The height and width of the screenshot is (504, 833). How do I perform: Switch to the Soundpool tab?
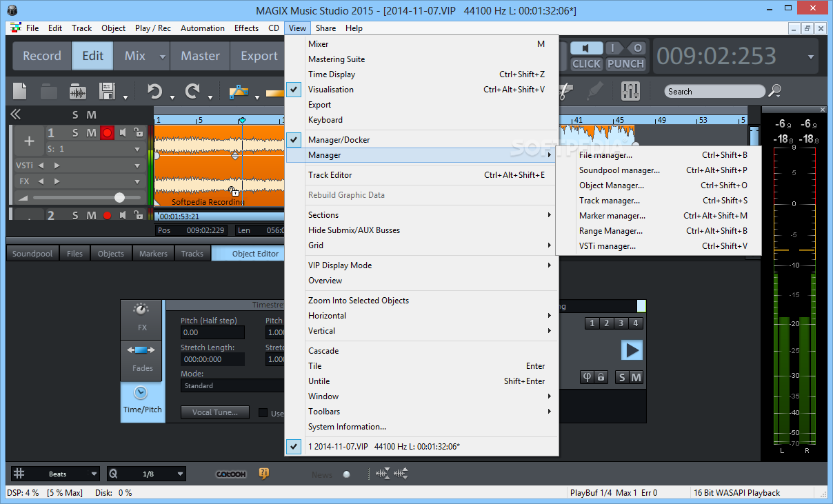pyautogui.click(x=32, y=254)
